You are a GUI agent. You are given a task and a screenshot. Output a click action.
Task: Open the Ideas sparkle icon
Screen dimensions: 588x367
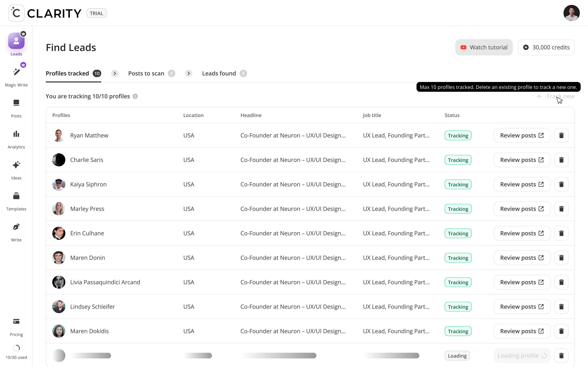[x=16, y=165]
